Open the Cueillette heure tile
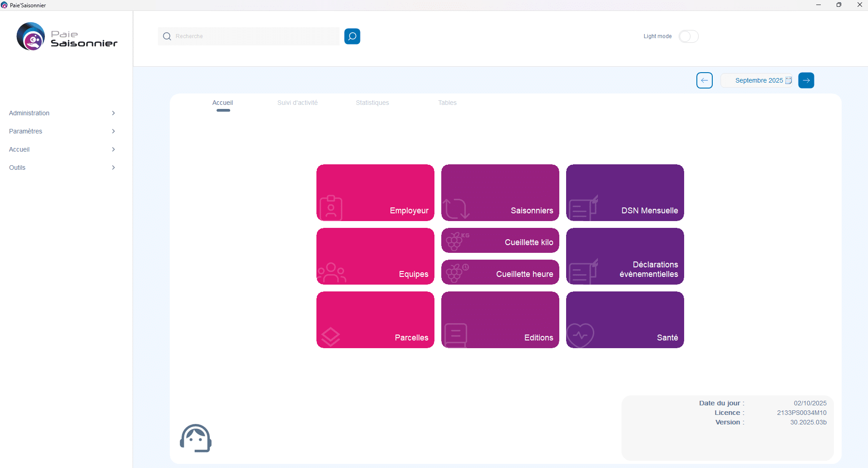This screenshot has height=468, width=868. pyautogui.click(x=500, y=272)
